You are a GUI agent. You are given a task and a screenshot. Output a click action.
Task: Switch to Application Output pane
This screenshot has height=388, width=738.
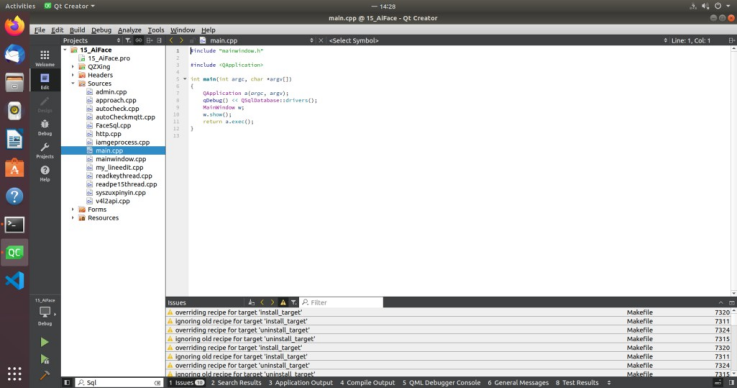(x=300, y=382)
